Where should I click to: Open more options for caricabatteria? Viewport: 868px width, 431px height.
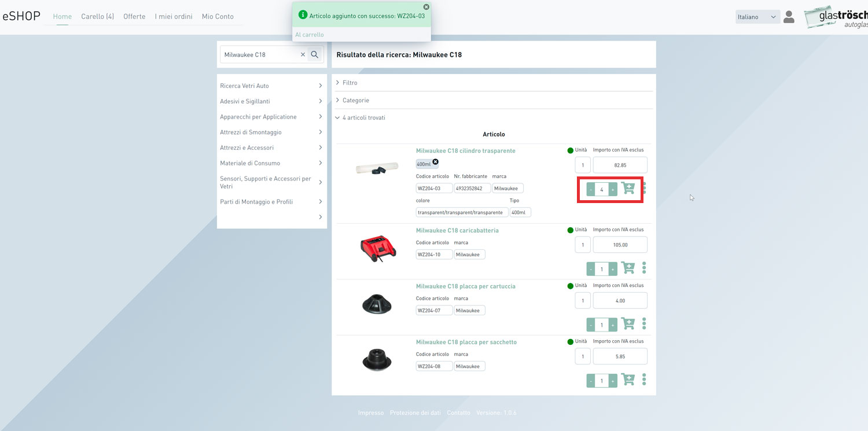(x=644, y=268)
